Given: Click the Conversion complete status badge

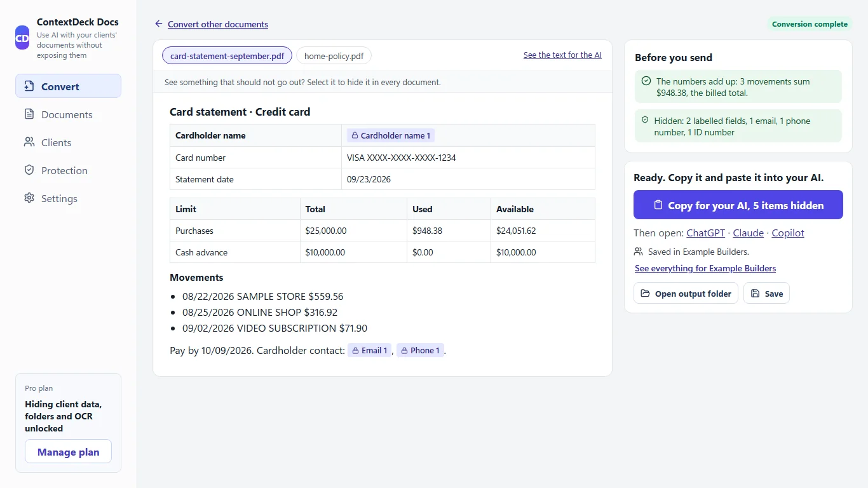Looking at the screenshot, I should tap(810, 24).
